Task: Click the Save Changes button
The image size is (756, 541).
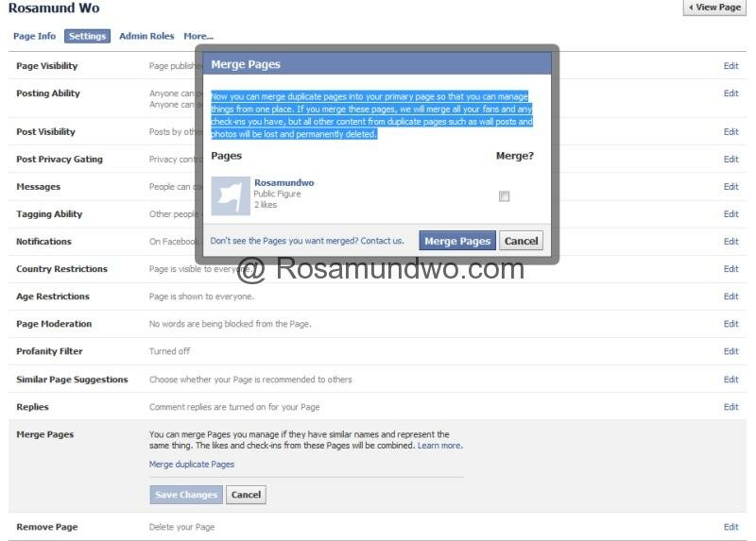Action: click(x=186, y=495)
